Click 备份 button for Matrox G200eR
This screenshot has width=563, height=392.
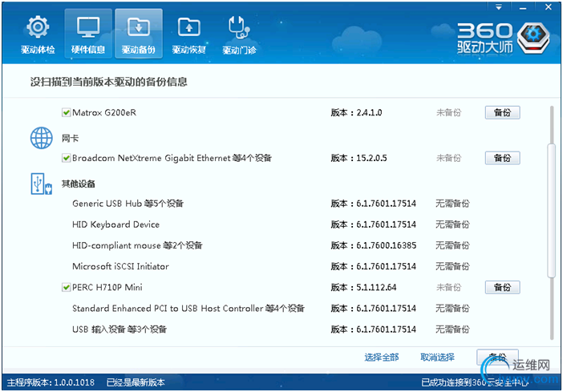point(502,112)
